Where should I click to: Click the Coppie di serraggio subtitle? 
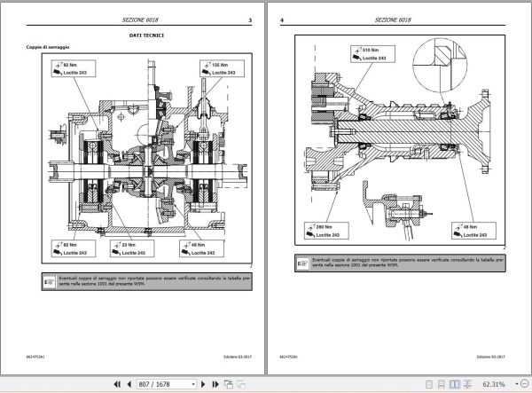48,47
